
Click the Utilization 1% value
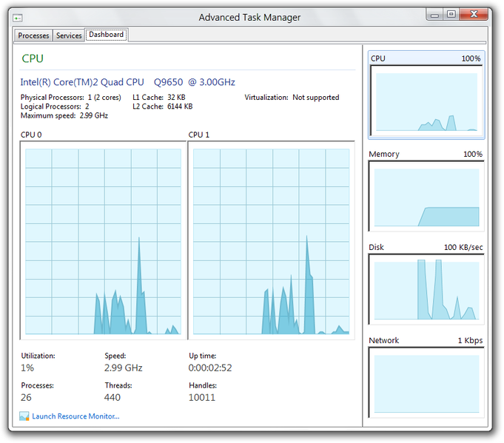tap(27, 368)
